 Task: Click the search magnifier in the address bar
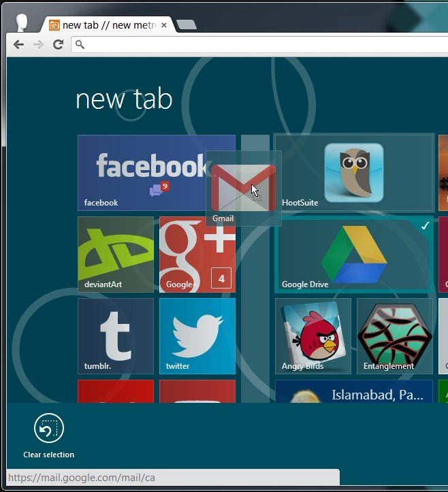[80, 44]
